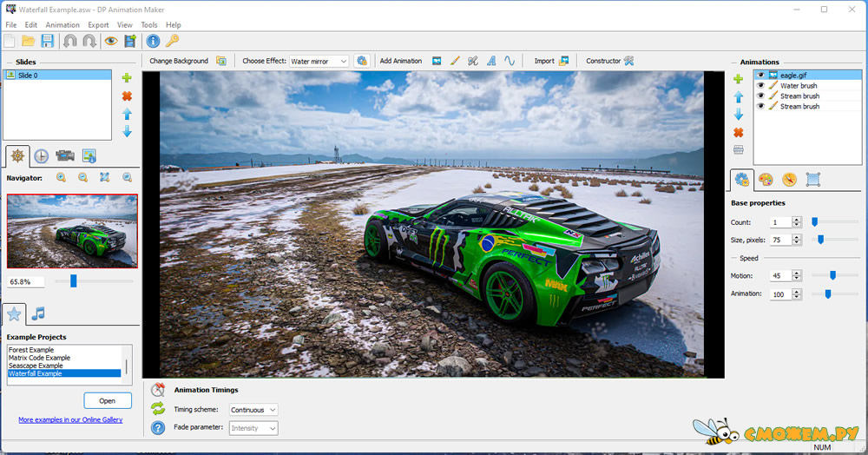868x455 pixels.
Task: Click the Motion speed stepper arrows
Action: [797, 275]
